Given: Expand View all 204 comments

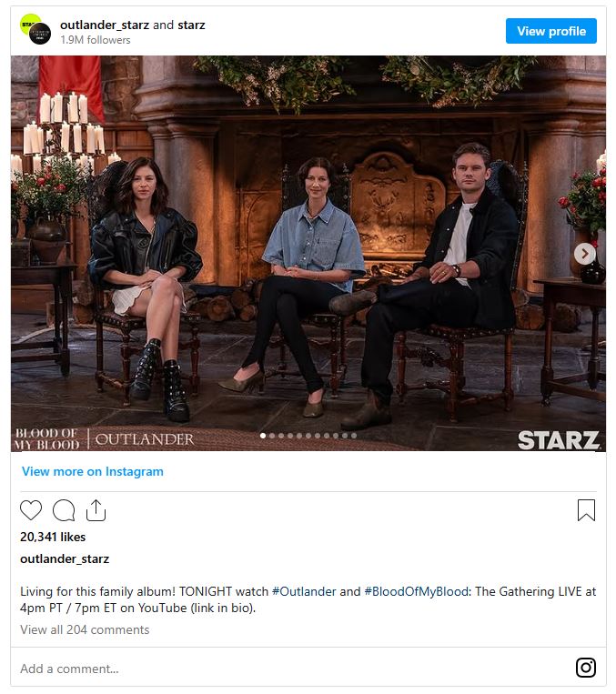Looking at the screenshot, I should [x=85, y=629].
